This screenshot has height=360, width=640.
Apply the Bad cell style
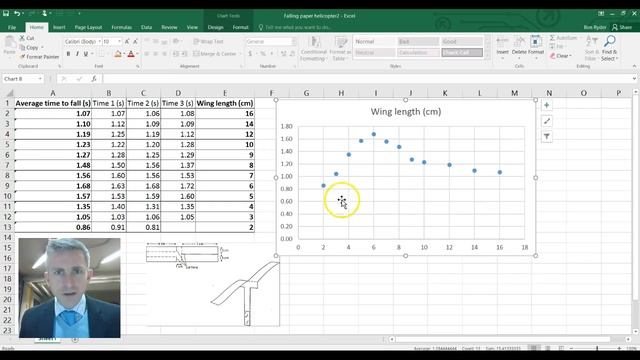point(418,42)
